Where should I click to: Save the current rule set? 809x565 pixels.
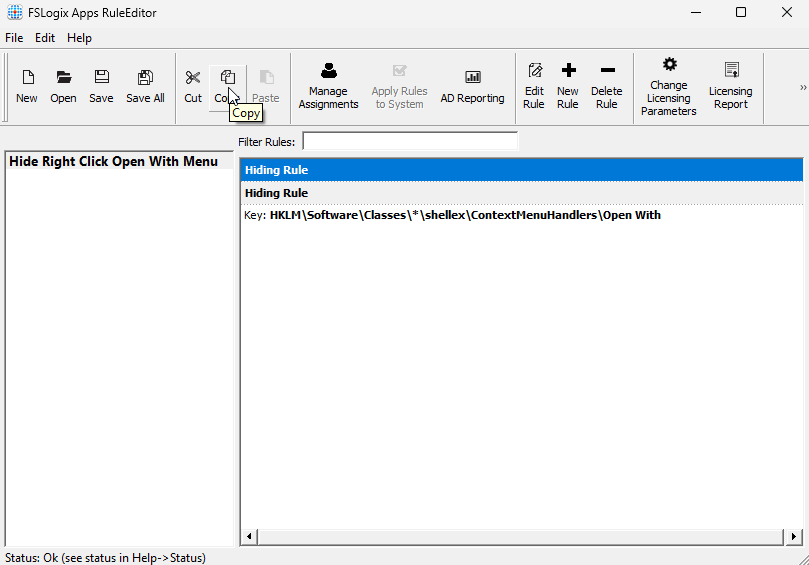(101, 86)
